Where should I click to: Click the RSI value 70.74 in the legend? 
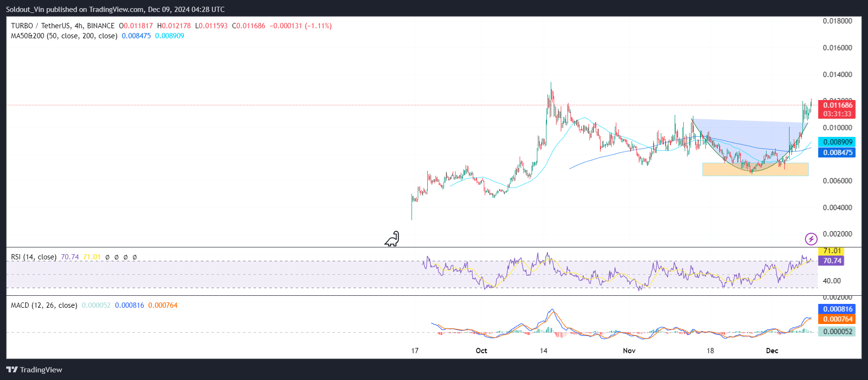coord(70,257)
